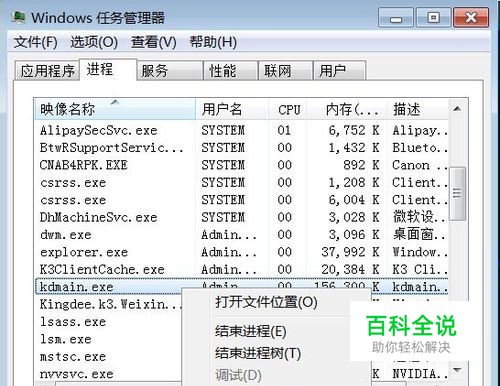Select the lsass.exe process
Viewport: 500px width, 386px height.
(108, 322)
